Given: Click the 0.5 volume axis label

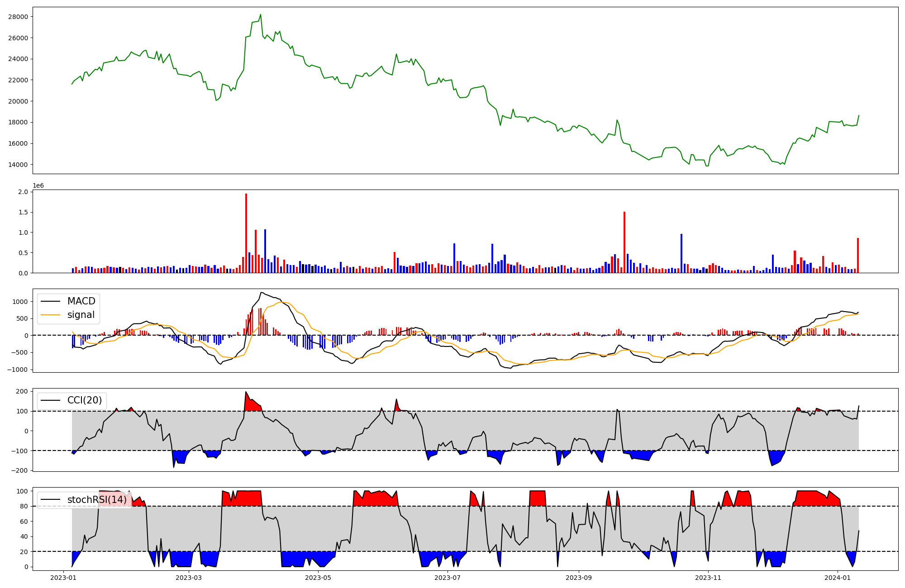Looking at the screenshot, I should tap(23, 253).
